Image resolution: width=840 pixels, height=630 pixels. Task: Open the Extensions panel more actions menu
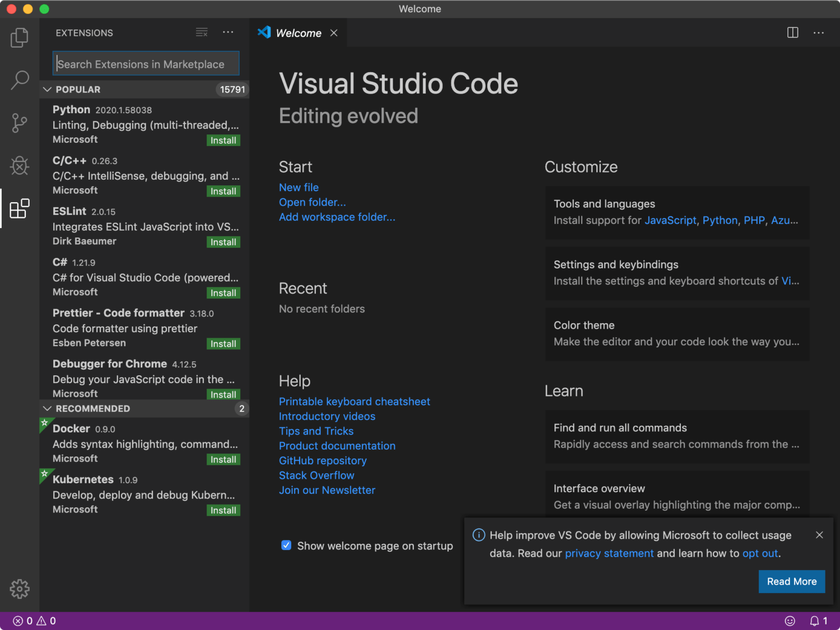(228, 32)
